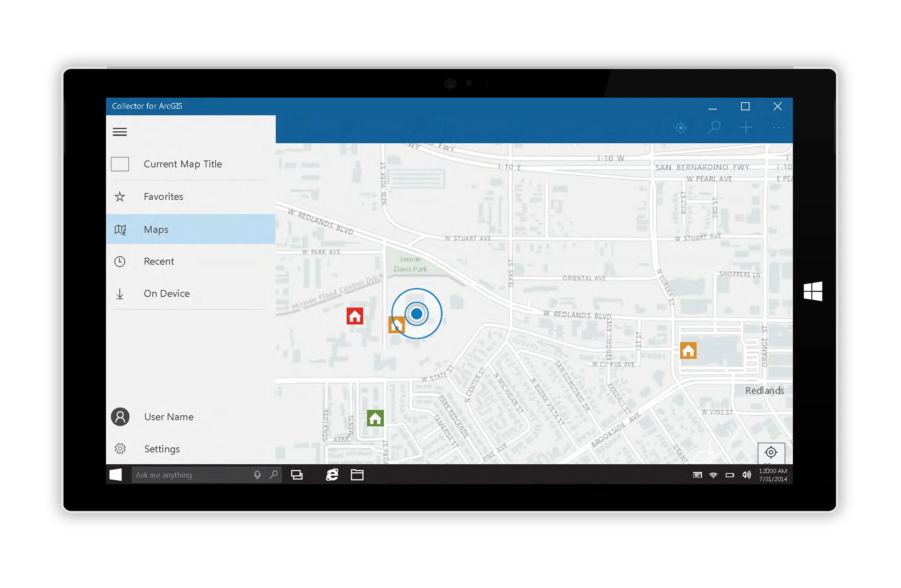Click the magnifier search icon in toolbar
Image resolution: width=901 pixels, height=588 pixels.
click(x=714, y=128)
